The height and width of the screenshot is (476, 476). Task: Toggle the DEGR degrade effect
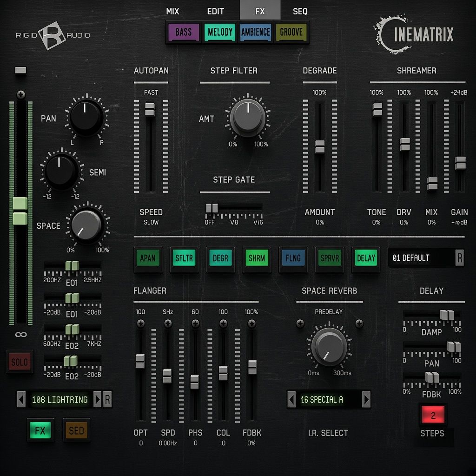pos(220,258)
